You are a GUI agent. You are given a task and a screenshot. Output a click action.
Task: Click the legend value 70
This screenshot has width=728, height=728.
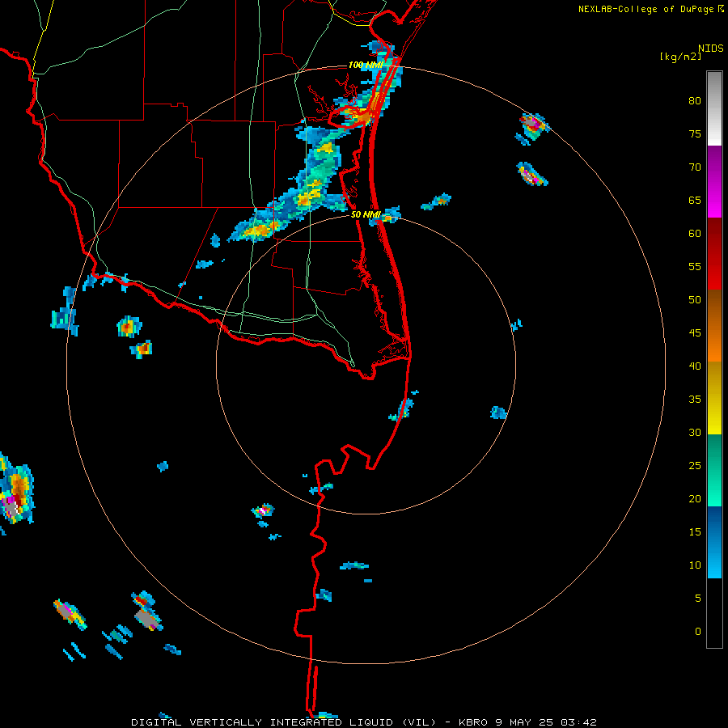695,167
